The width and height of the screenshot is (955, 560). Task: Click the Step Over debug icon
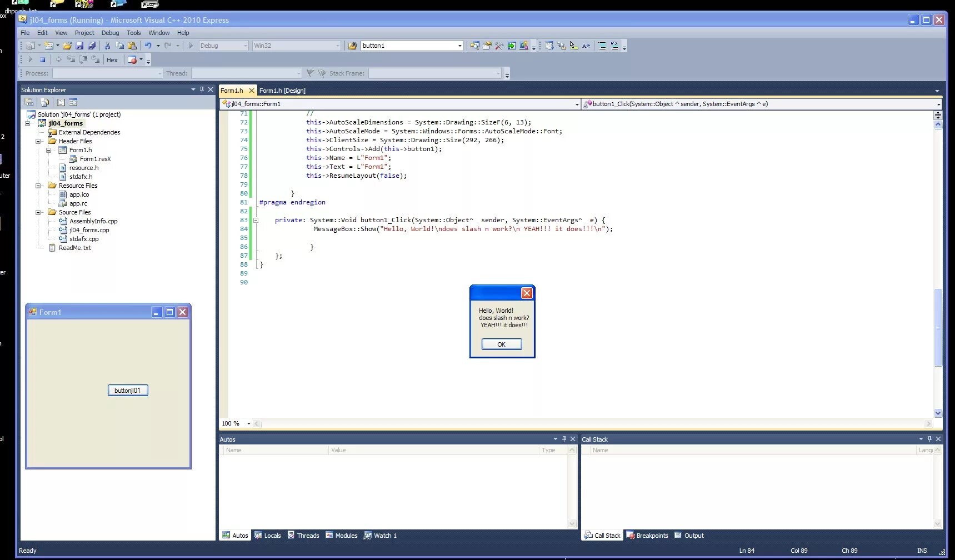83,59
